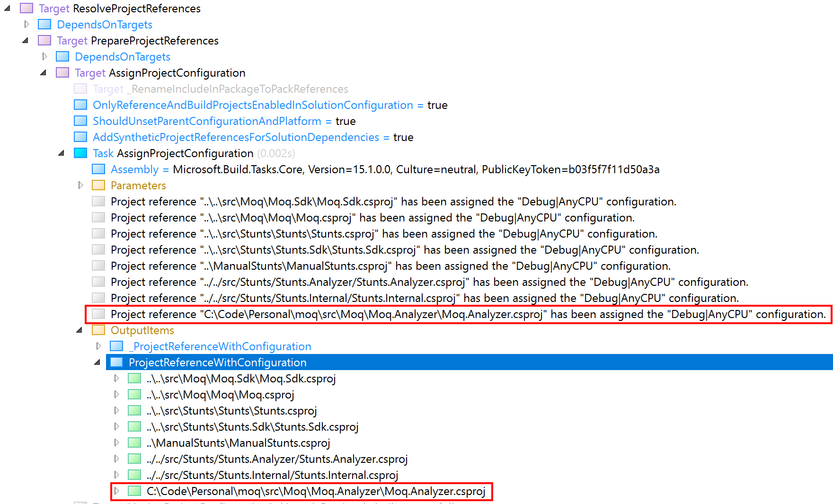Image resolution: width=833 pixels, height=504 pixels.
Task: Click message icon for C:\Code Moq.Analyzer reference line
Action: pyautogui.click(x=98, y=314)
